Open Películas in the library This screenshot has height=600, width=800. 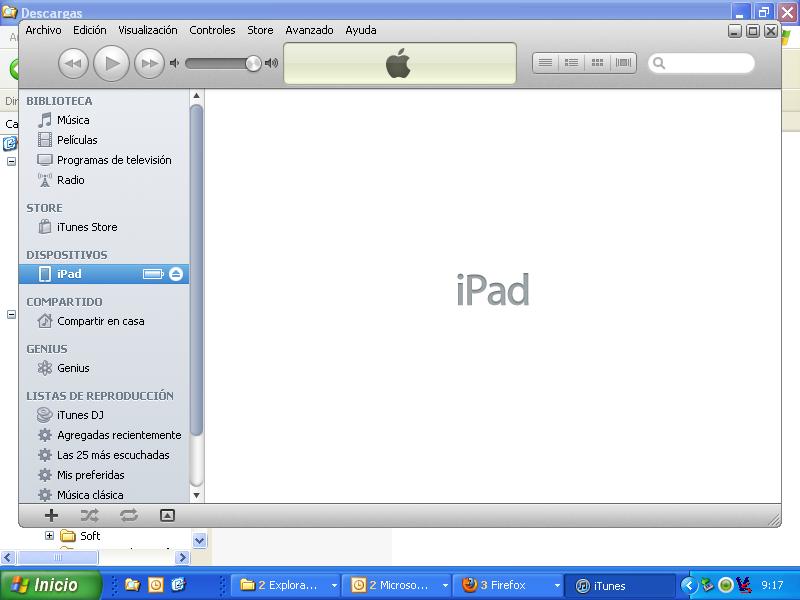point(104,140)
